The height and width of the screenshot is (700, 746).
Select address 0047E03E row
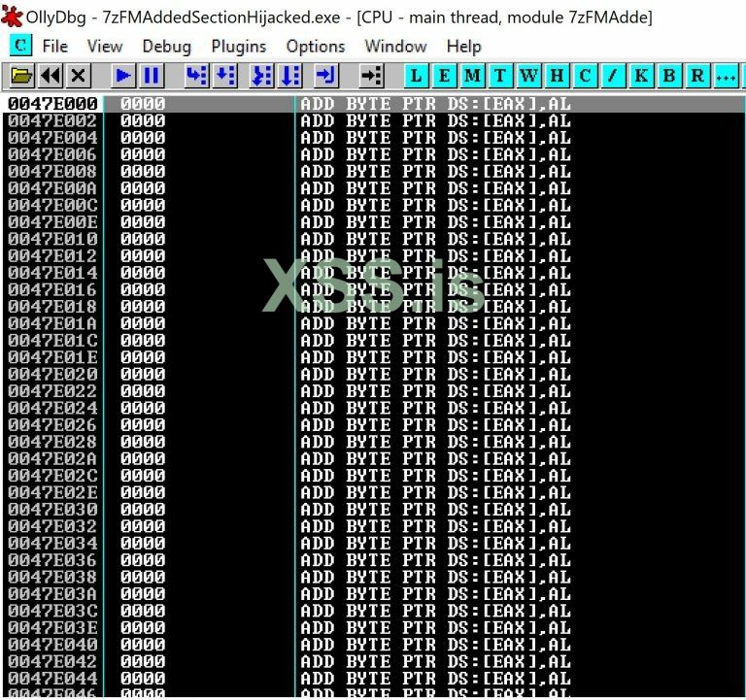tap(373, 627)
